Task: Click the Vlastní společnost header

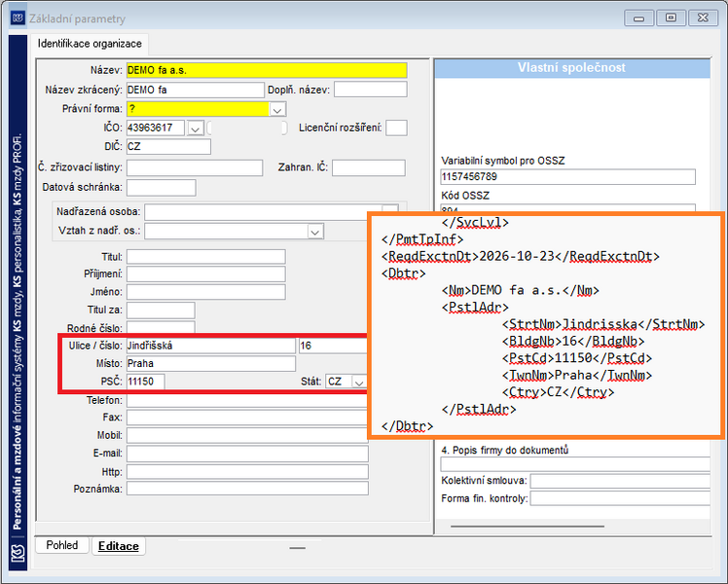Action: (x=572, y=68)
